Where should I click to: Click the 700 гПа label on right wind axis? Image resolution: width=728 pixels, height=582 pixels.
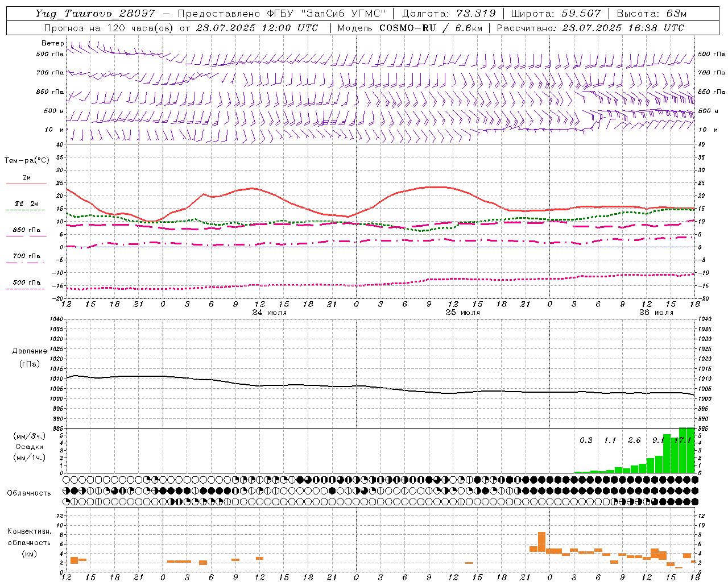click(712, 73)
